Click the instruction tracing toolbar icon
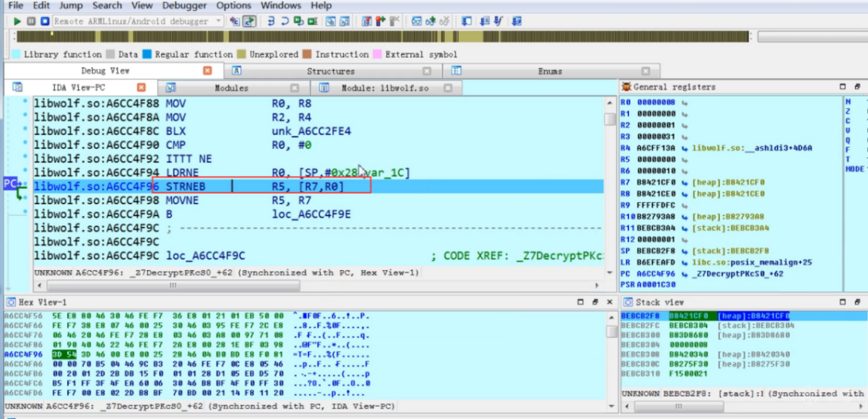 [x=485, y=21]
